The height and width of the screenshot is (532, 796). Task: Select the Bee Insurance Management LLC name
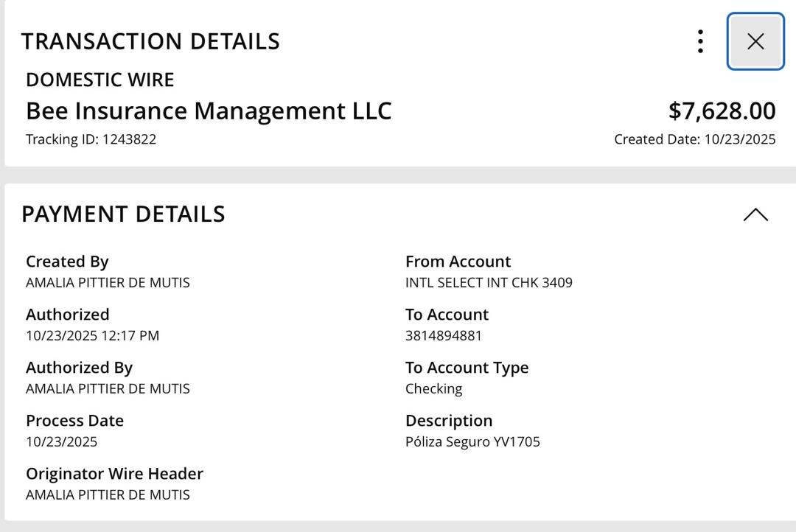pos(209,111)
